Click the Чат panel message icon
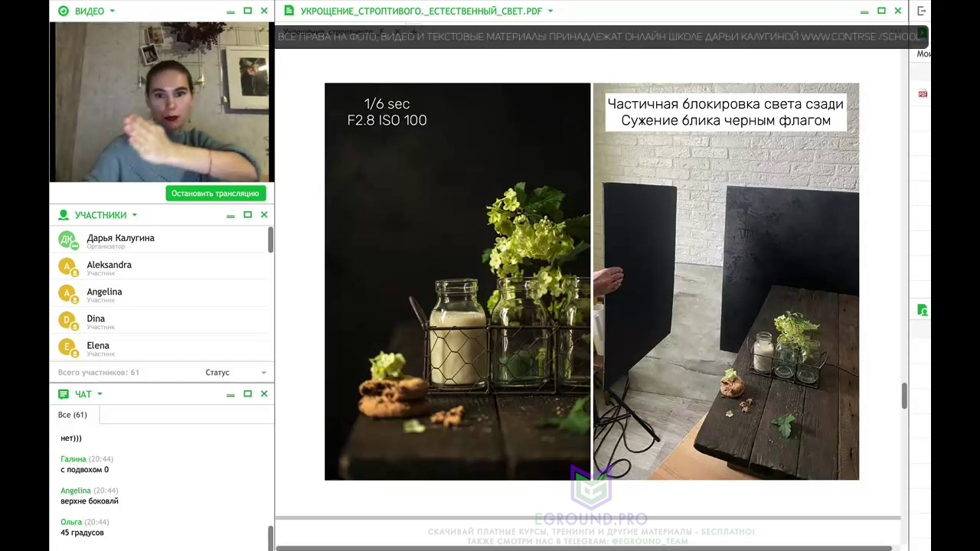 [64, 394]
